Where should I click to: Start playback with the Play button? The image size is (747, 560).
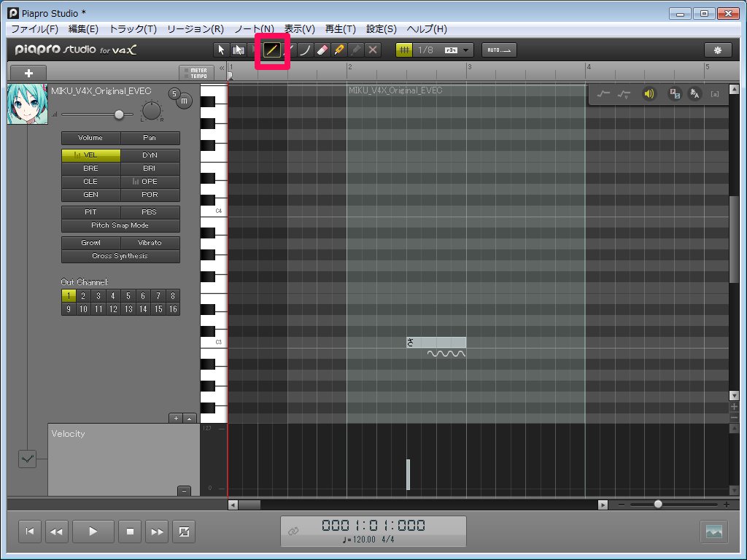click(93, 532)
